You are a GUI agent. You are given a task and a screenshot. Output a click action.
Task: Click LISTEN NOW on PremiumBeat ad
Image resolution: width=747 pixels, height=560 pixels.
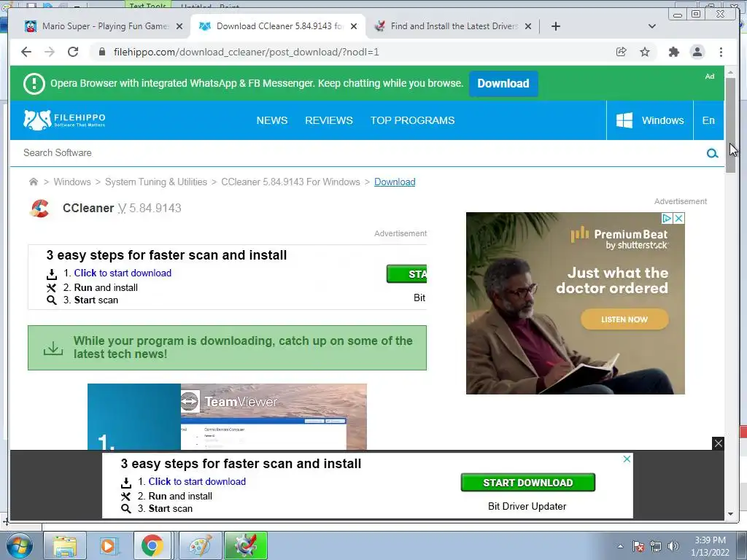point(624,319)
